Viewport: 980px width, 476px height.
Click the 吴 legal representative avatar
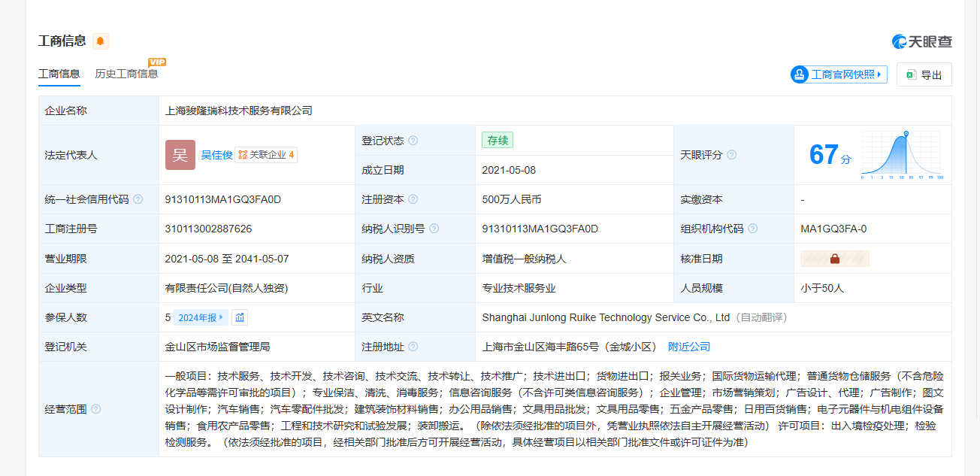[x=180, y=155]
